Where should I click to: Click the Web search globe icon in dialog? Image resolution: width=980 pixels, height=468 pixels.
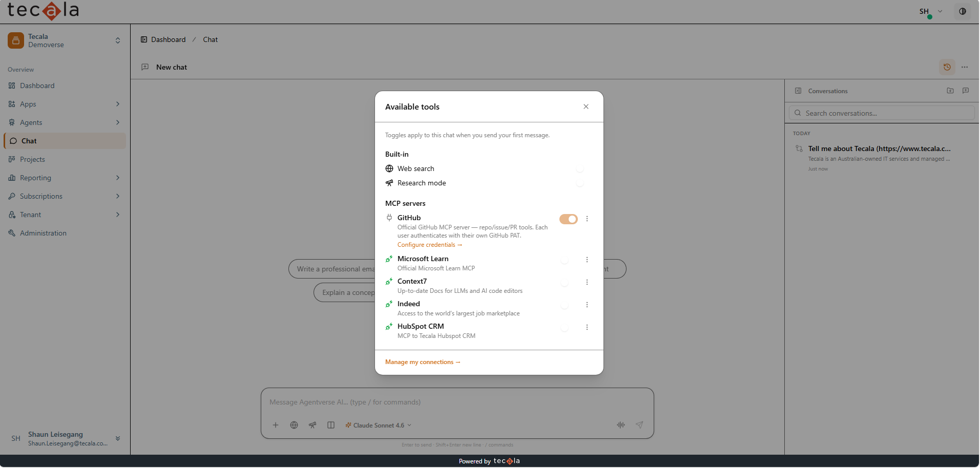pyautogui.click(x=389, y=168)
